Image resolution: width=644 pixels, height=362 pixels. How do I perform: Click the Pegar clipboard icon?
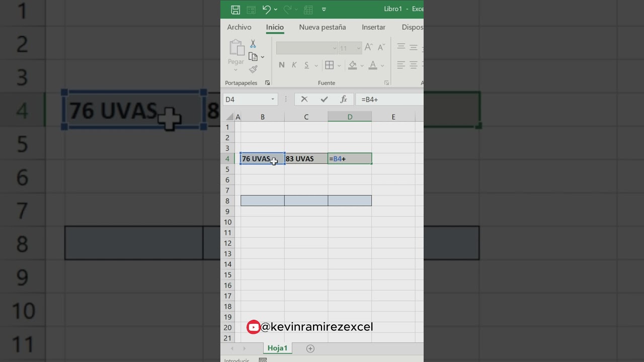(236, 48)
